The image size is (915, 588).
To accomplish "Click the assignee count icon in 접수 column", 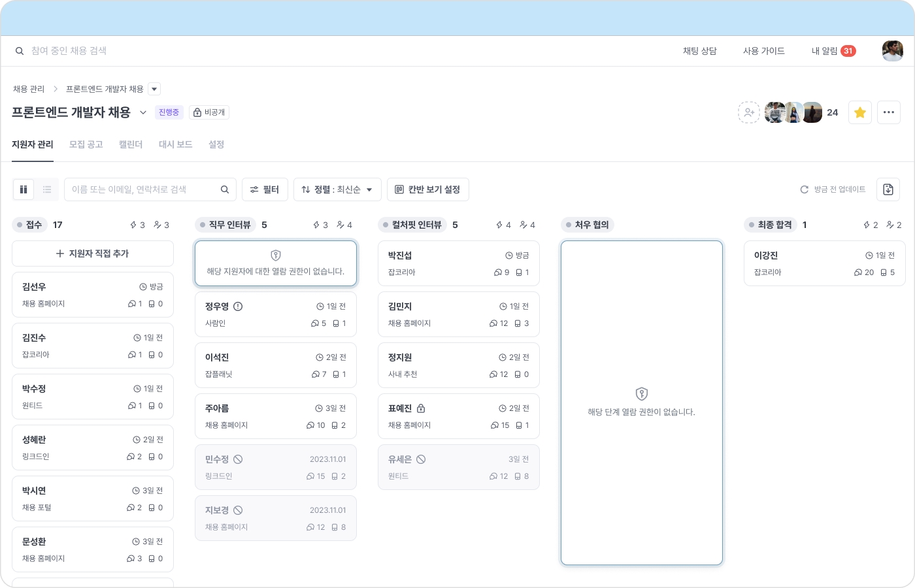I will pos(157,225).
